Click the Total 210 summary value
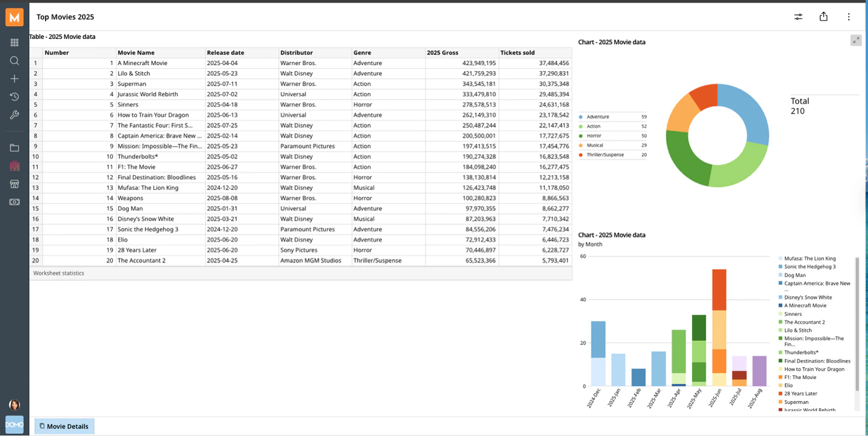The height and width of the screenshot is (438, 868). click(x=800, y=106)
